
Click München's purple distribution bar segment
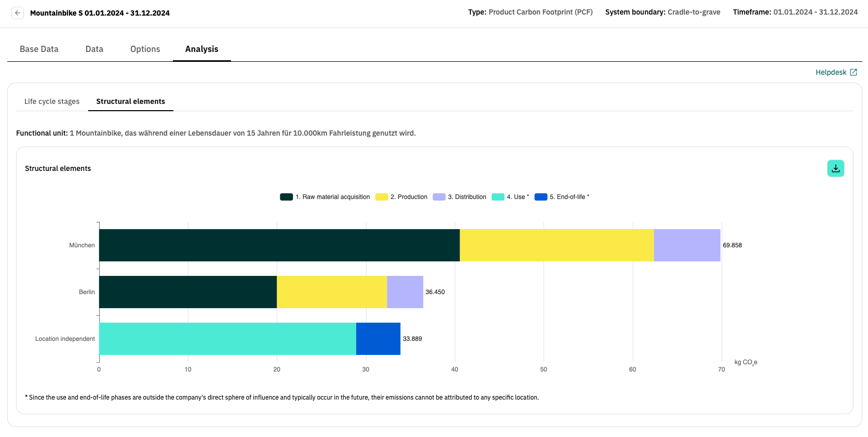pyautogui.click(x=687, y=245)
